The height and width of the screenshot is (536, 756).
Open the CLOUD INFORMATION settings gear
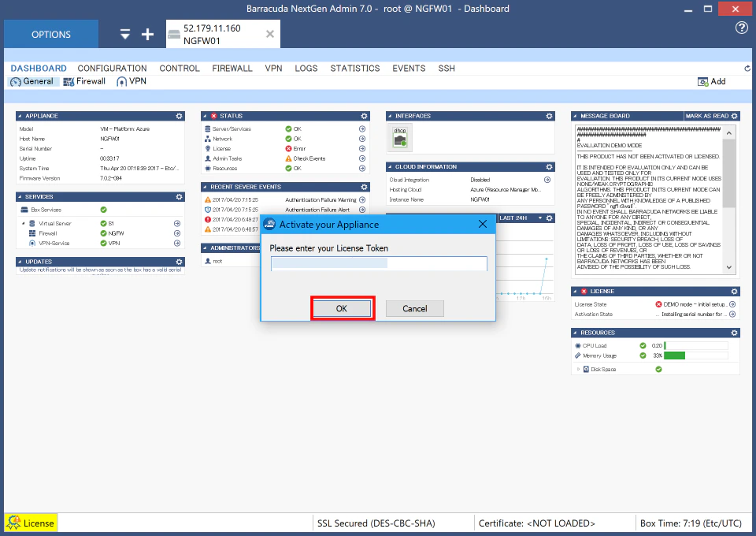coord(549,167)
